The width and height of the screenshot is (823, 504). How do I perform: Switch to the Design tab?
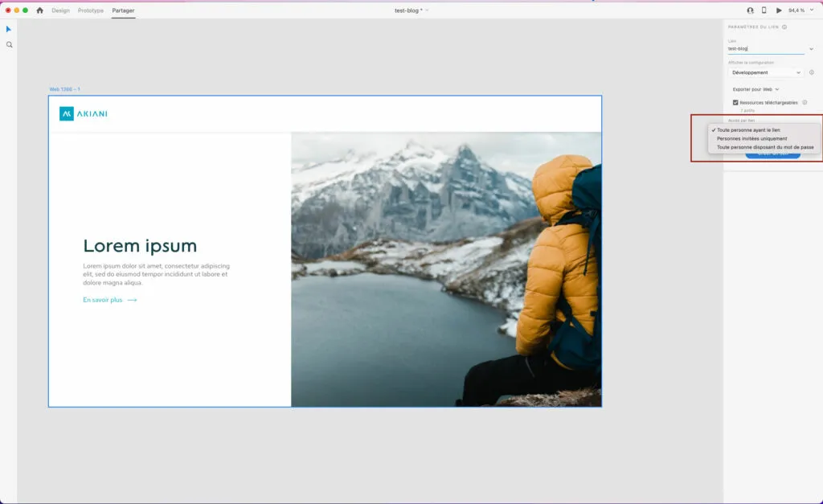[x=60, y=10]
